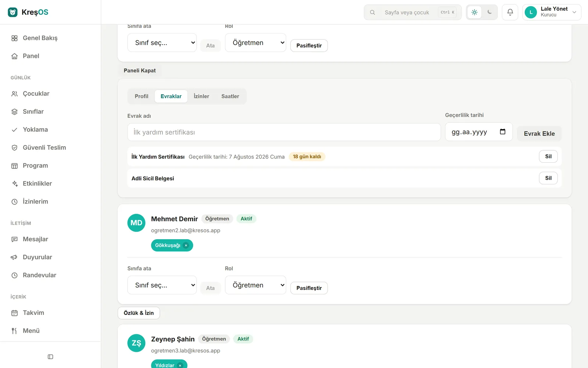Click Paneli Kapat button
588x368 pixels.
[140, 71]
